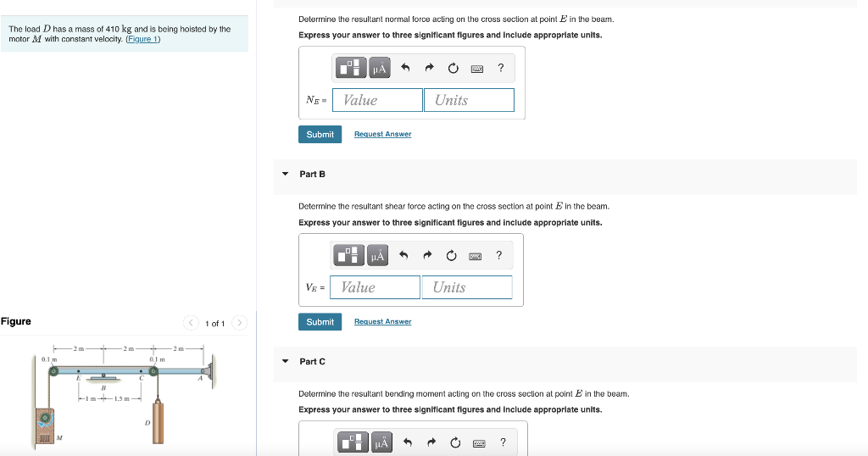Go to the next figure arrow
The image size is (868, 456).
pos(239,323)
